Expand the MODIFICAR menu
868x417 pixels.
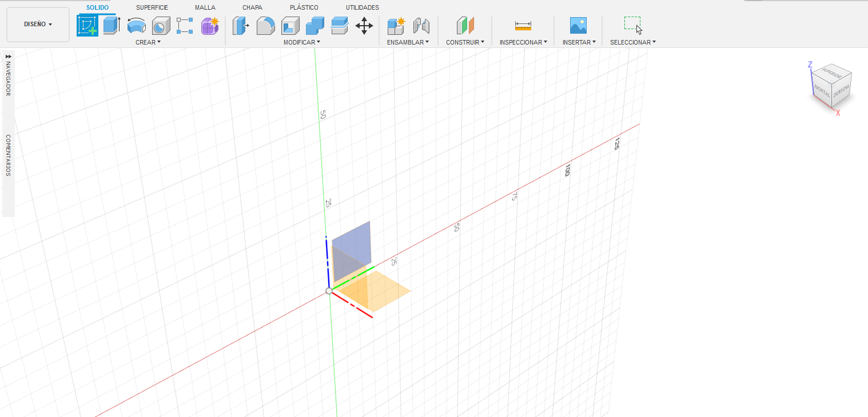tap(302, 42)
